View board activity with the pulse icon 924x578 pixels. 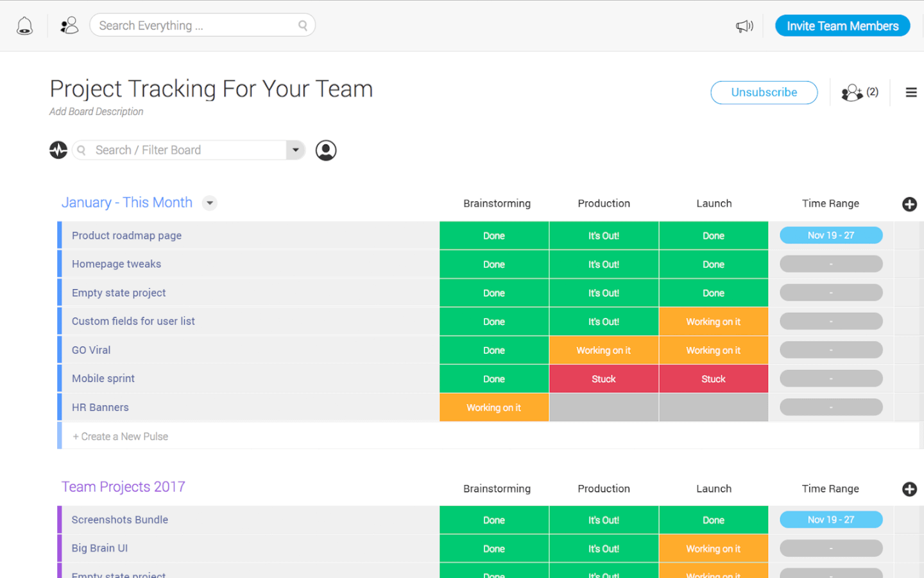tap(58, 150)
